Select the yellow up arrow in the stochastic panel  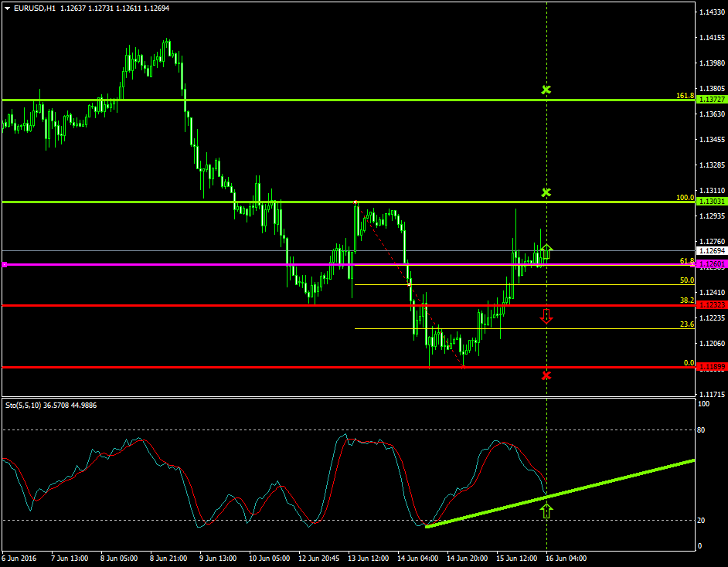(547, 510)
